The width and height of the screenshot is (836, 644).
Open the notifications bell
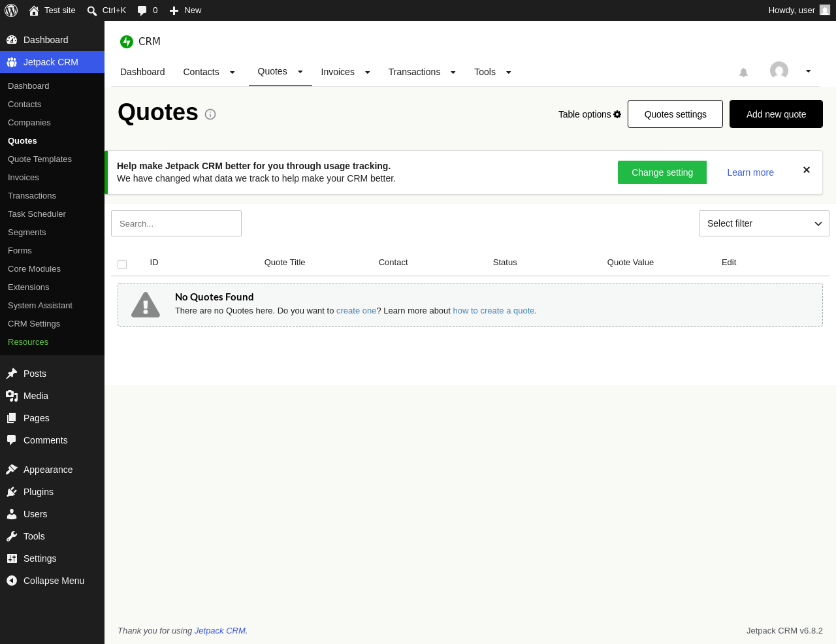743,72
